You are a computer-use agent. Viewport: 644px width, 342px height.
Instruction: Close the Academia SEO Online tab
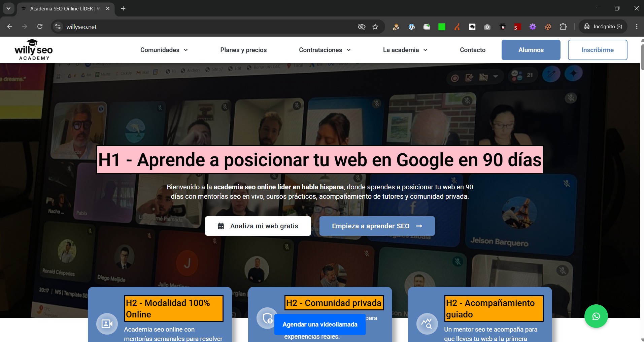(108, 8)
